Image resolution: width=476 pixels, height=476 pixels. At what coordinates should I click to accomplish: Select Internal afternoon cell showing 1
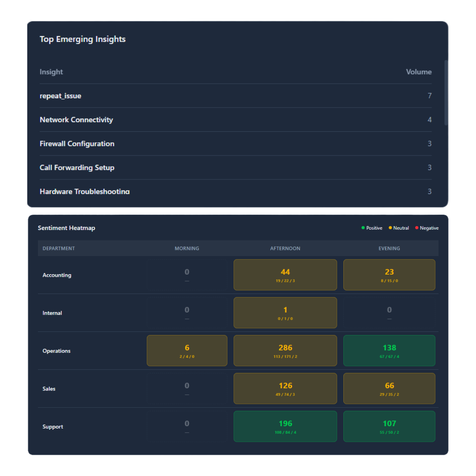point(285,312)
